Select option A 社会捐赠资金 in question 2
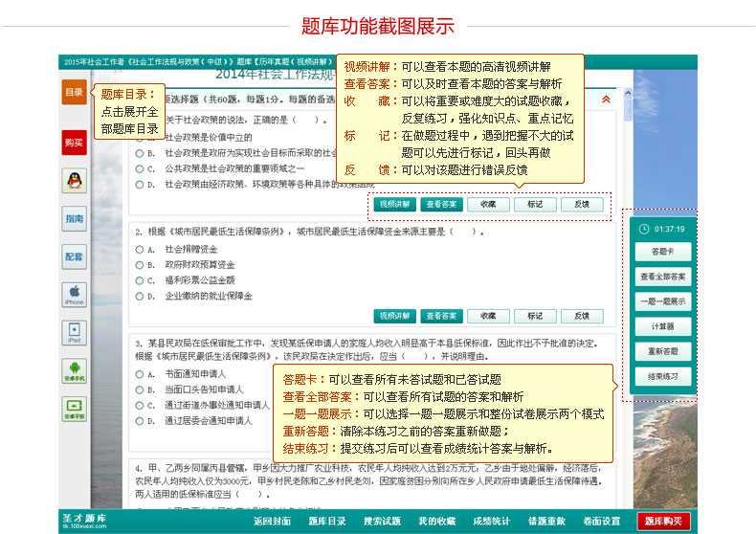Screen dimensions: 756x534 (140, 249)
